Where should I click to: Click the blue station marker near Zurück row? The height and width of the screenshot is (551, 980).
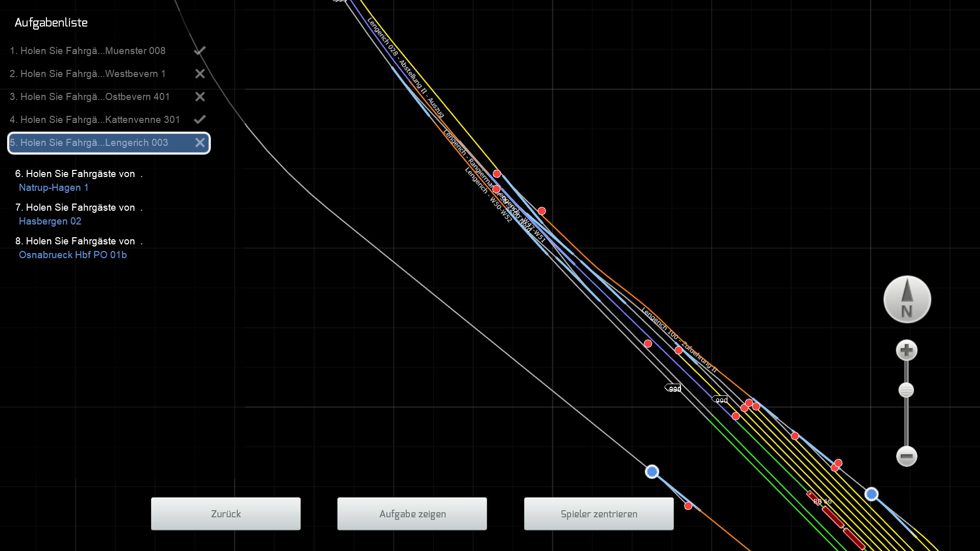click(652, 472)
